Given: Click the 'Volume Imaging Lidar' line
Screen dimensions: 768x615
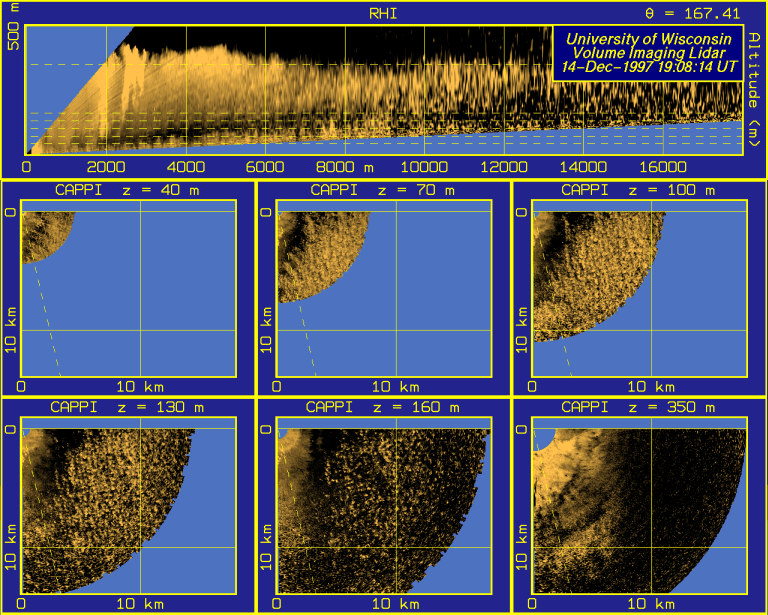Looking at the screenshot, I should (648, 52).
